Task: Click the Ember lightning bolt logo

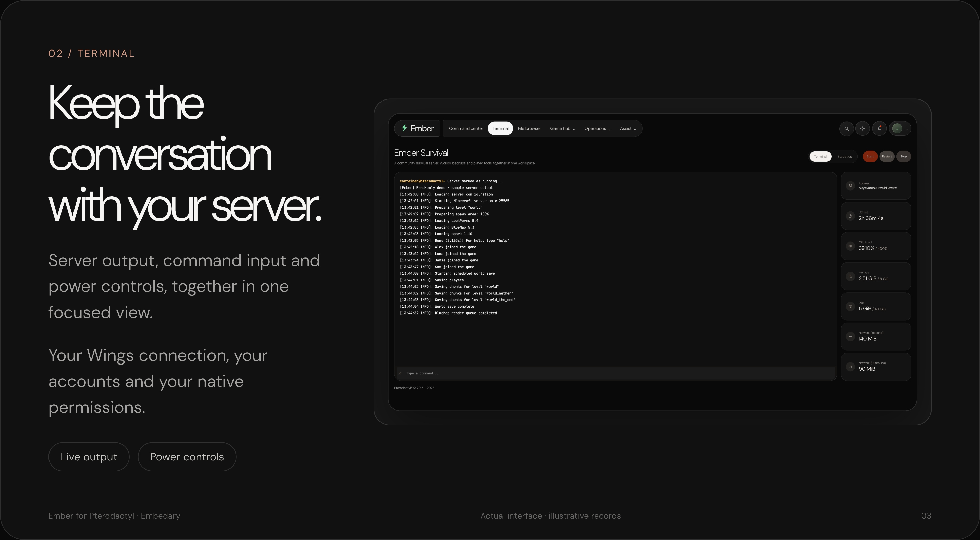Action: [x=405, y=128]
